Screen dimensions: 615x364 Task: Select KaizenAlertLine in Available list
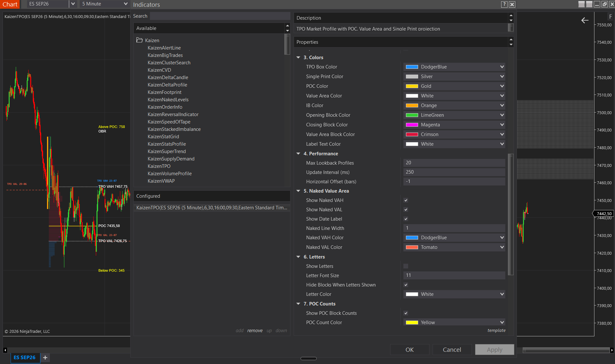164,48
